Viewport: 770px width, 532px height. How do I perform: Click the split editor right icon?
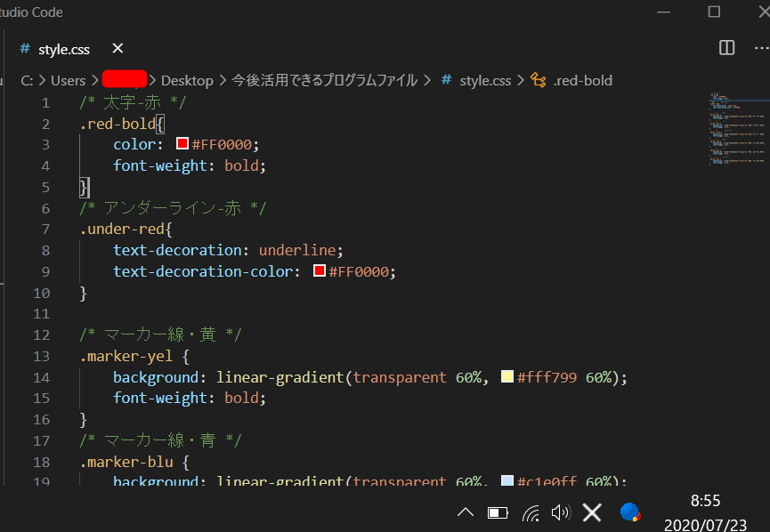726,48
